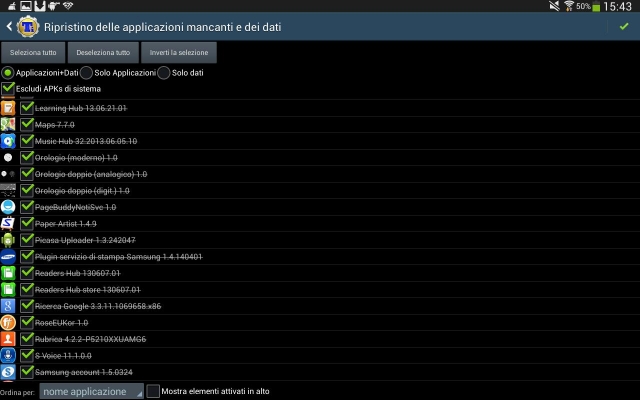Tap the 15:43 clock in status bar
This screenshot has height=400, width=640.
pyautogui.click(x=618, y=6)
